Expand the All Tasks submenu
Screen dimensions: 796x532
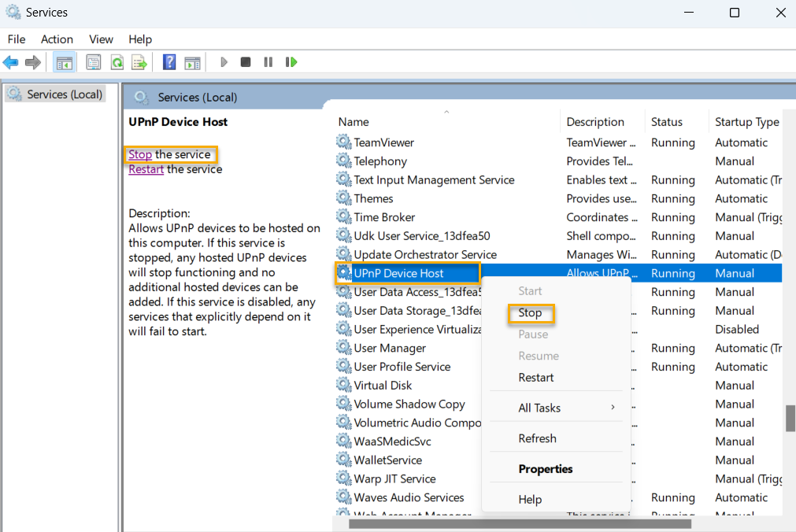538,408
